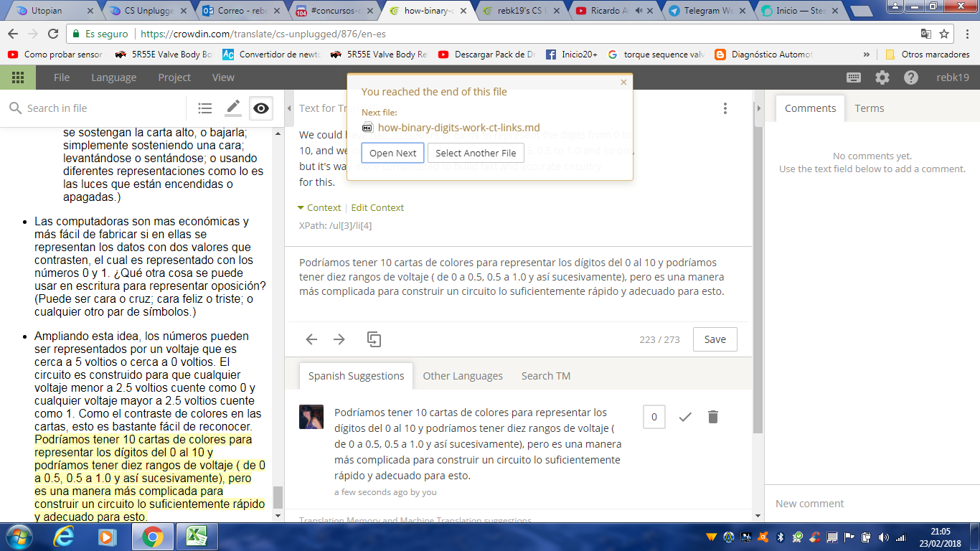Open the settings gear icon

(882, 77)
